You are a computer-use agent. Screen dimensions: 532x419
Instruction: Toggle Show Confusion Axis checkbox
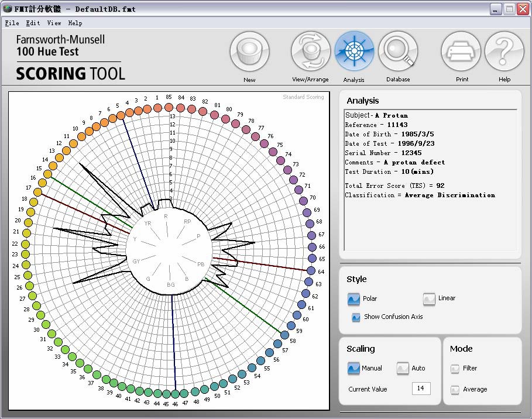356,317
